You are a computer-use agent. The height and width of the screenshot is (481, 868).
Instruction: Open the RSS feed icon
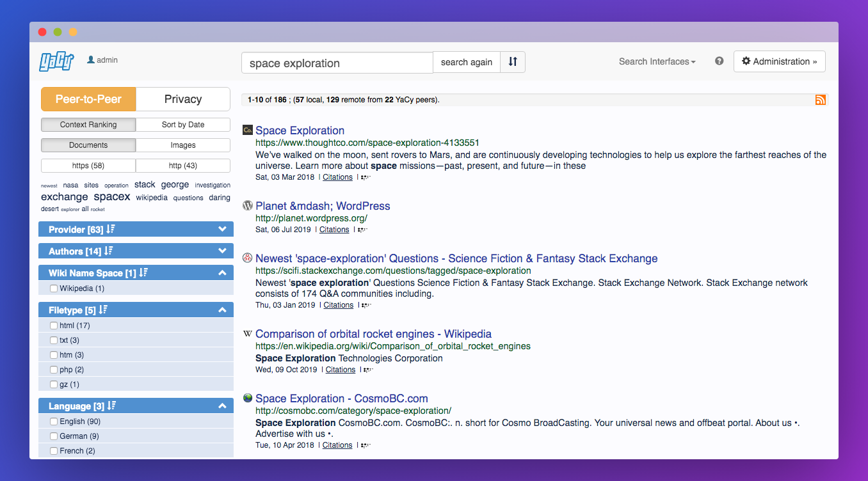pos(821,100)
